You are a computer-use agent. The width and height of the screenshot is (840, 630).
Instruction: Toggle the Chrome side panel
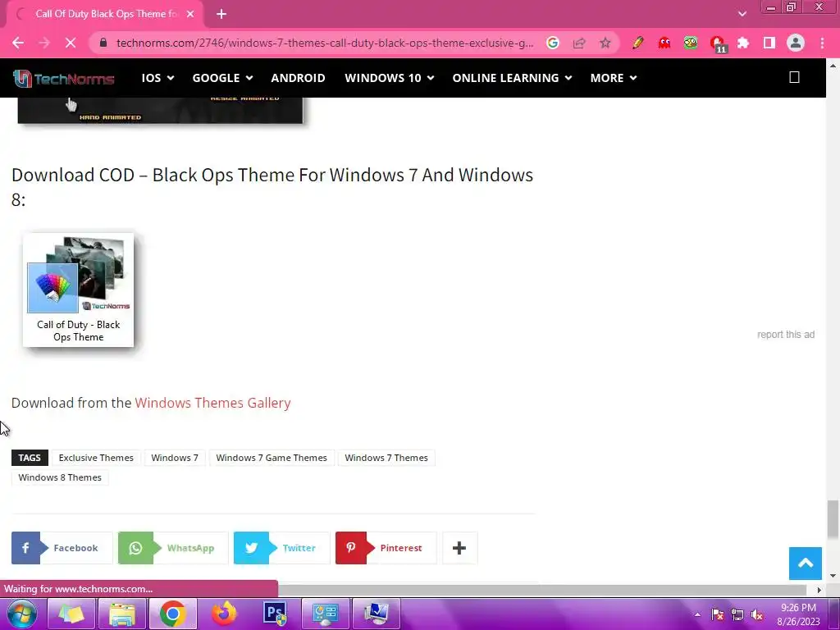pyautogui.click(x=769, y=43)
